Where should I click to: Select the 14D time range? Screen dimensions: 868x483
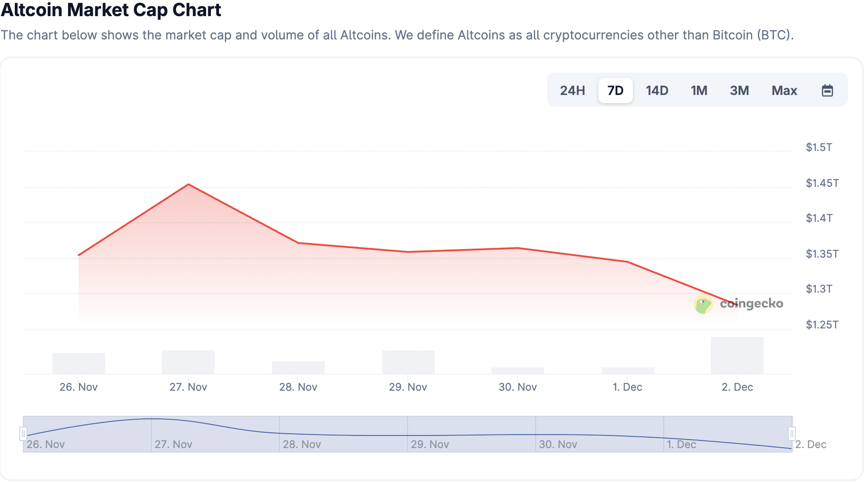pos(657,91)
